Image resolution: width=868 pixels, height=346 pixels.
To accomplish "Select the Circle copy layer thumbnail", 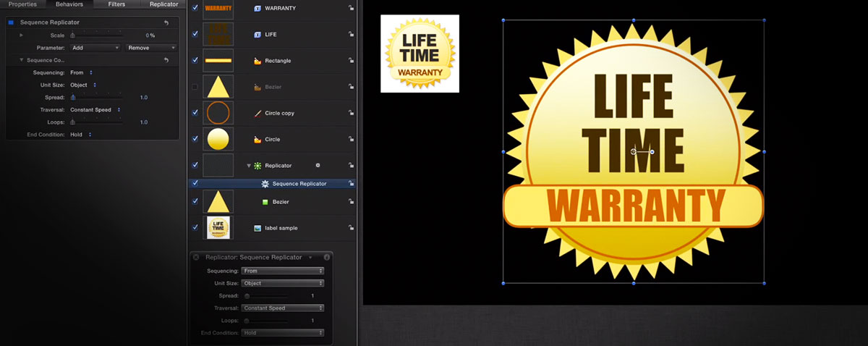I will [x=218, y=113].
